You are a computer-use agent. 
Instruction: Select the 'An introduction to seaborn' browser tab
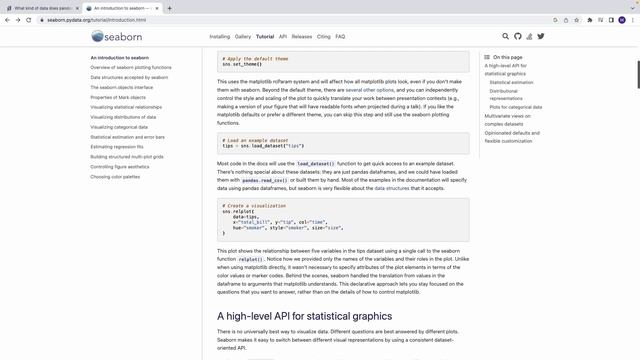coord(122,8)
